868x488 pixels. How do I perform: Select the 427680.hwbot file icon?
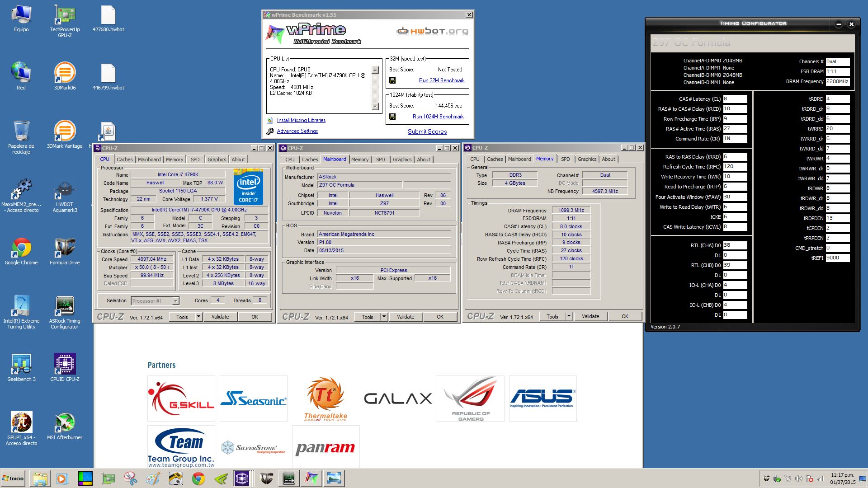[x=108, y=19]
